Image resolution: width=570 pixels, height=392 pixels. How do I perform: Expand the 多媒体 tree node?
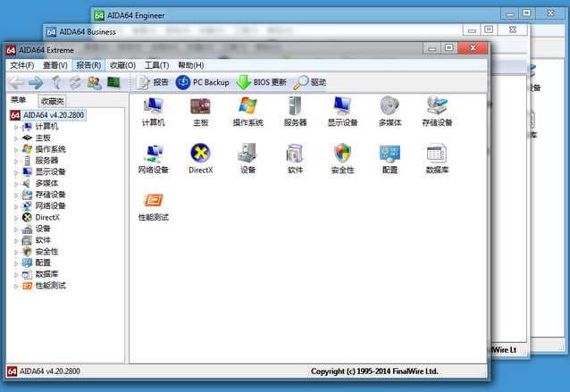click(16, 184)
